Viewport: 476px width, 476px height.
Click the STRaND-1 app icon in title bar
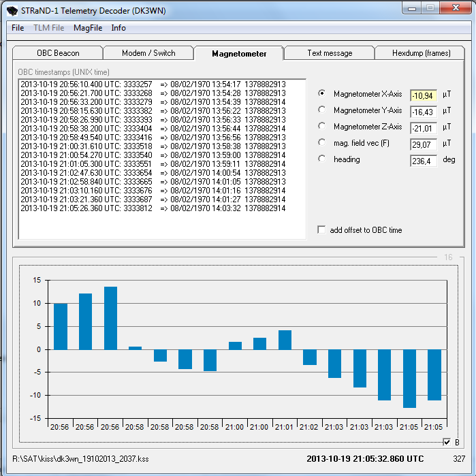(12, 11)
